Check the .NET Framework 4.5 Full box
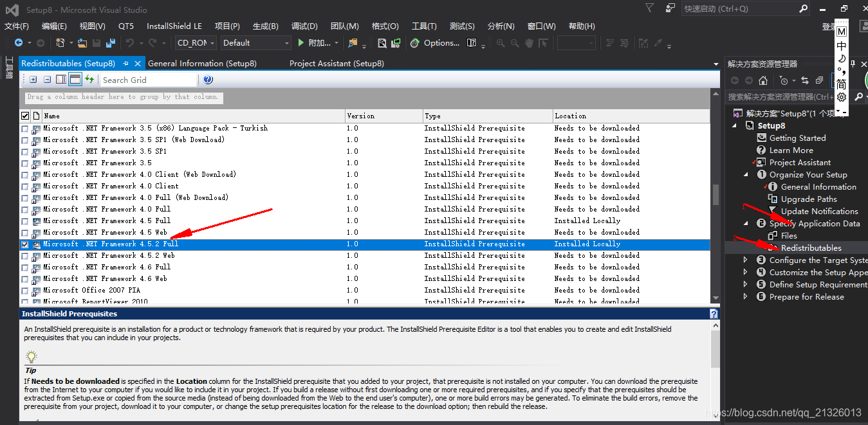The image size is (868, 425). click(24, 221)
